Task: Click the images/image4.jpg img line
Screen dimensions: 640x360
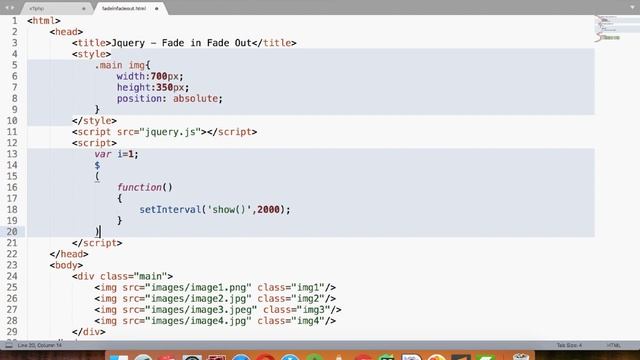Action: coord(215,321)
